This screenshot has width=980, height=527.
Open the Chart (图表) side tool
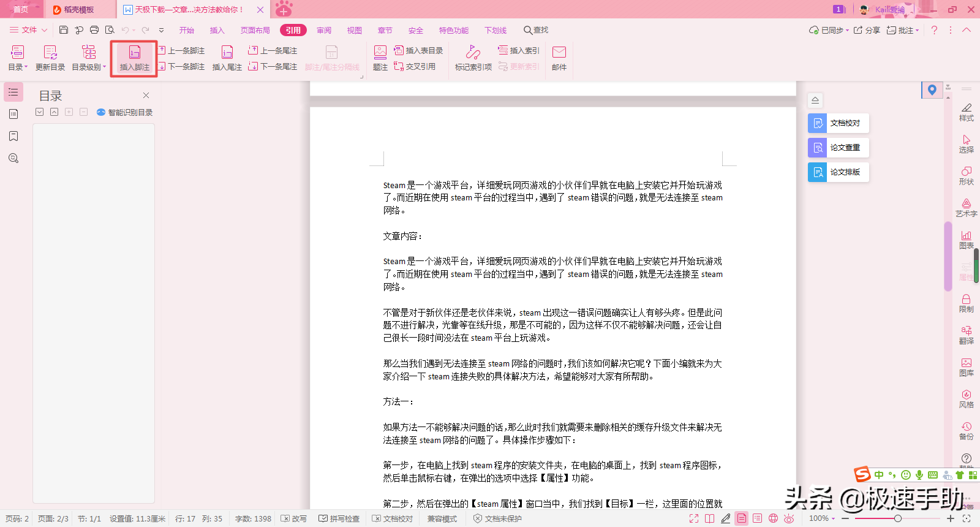[967, 240]
